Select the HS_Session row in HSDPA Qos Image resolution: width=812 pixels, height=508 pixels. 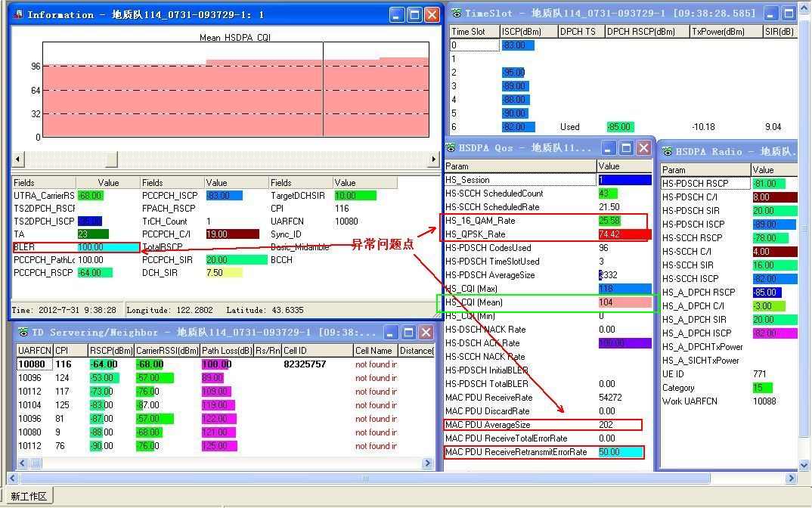pyautogui.click(x=548, y=180)
